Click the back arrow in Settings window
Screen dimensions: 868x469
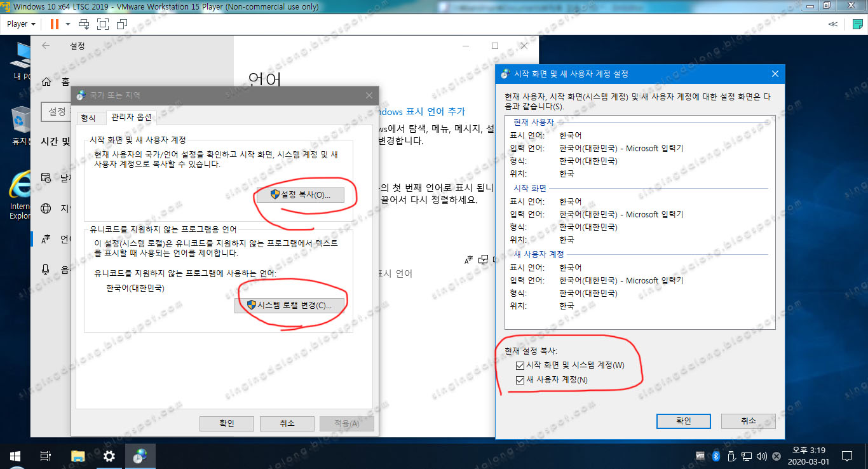pos(45,46)
